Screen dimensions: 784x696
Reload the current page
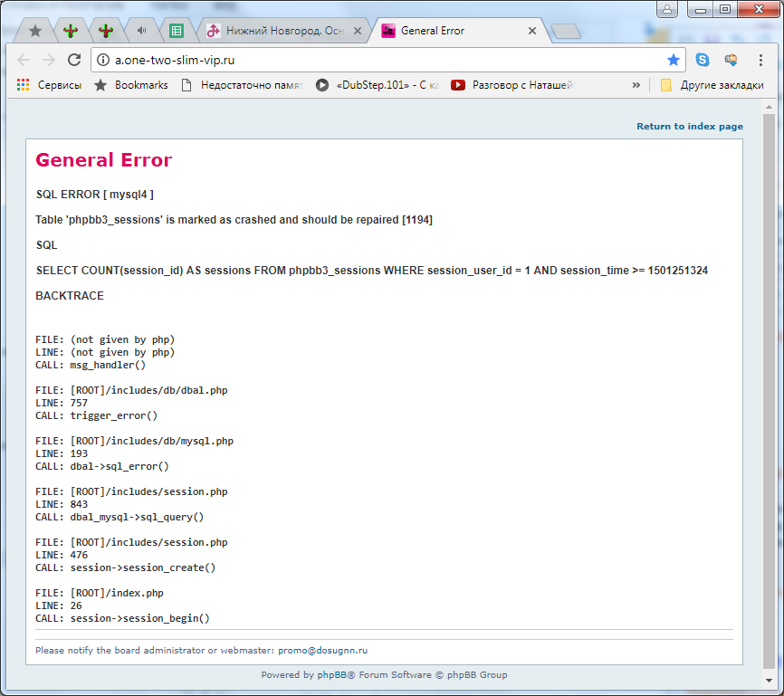click(74, 60)
